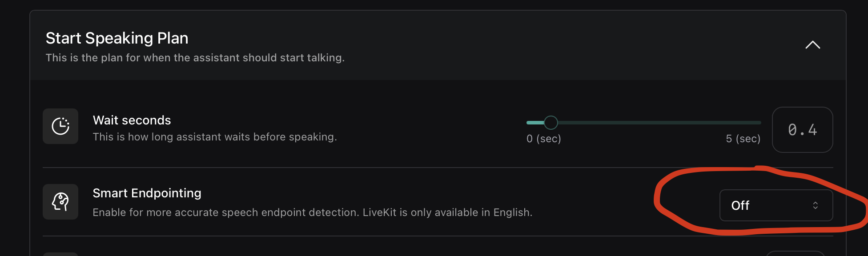Click the Smart Endpointing label

tap(147, 193)
